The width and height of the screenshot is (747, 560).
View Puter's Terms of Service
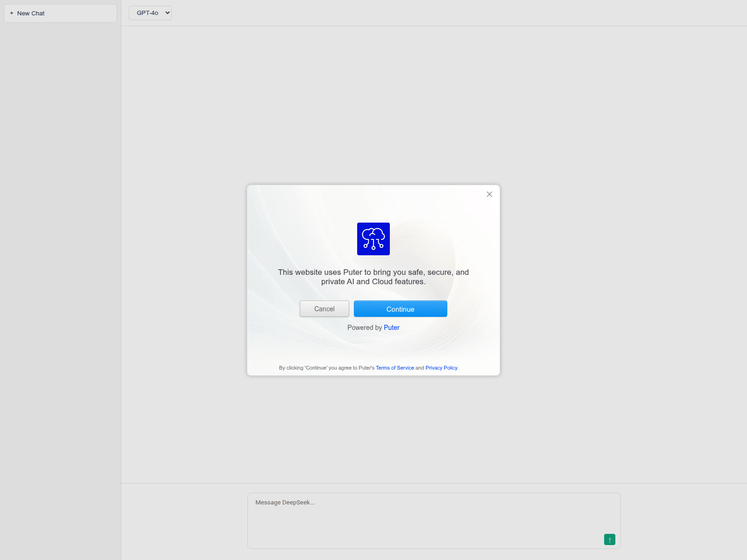click(x=395, y=368)
